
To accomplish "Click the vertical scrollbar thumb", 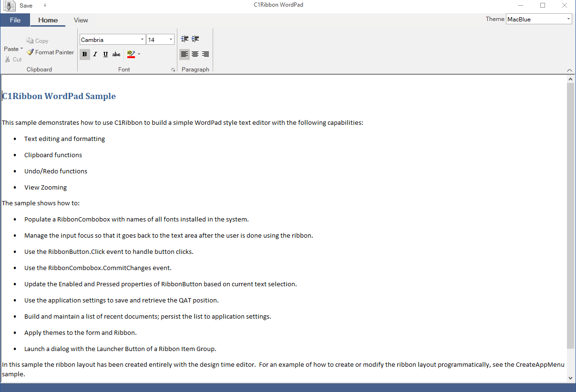I will (570, 215).
